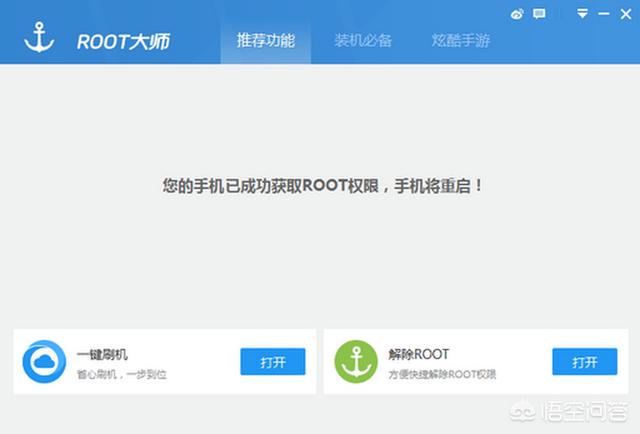Click the green anchor 解除ROOT icon
This screenshot has width=640, height=434.
356,362
